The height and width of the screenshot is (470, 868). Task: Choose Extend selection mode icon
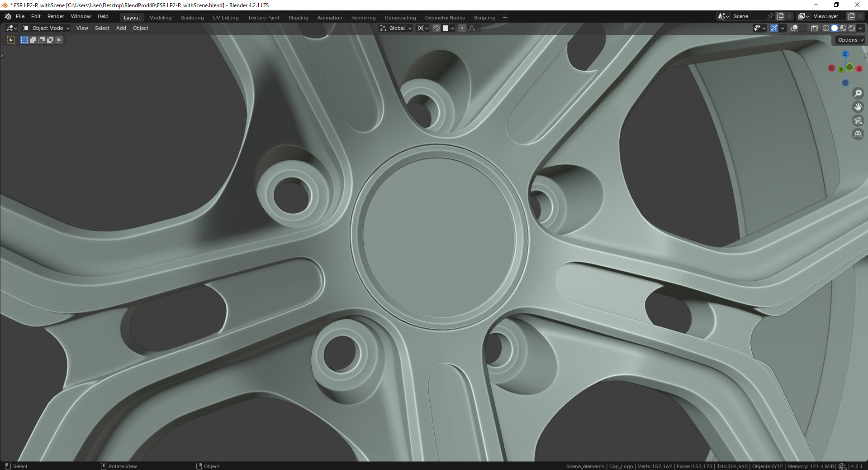[33, 40]
